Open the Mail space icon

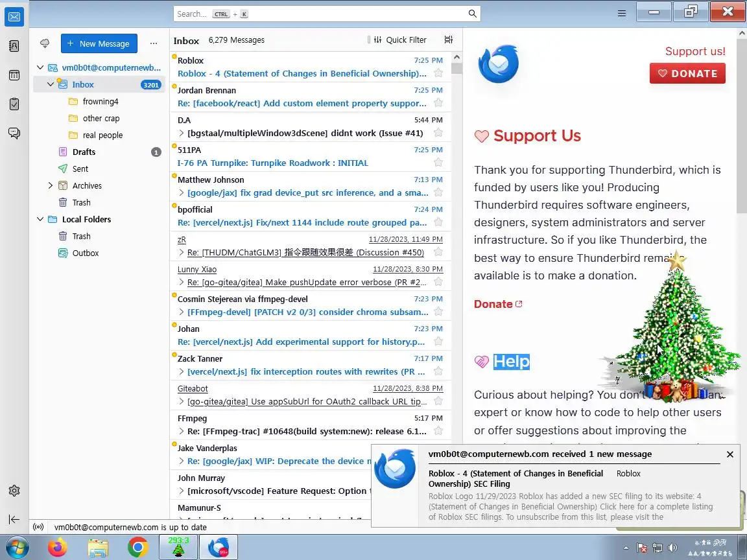pyautogui.click(x=14, y=17)
